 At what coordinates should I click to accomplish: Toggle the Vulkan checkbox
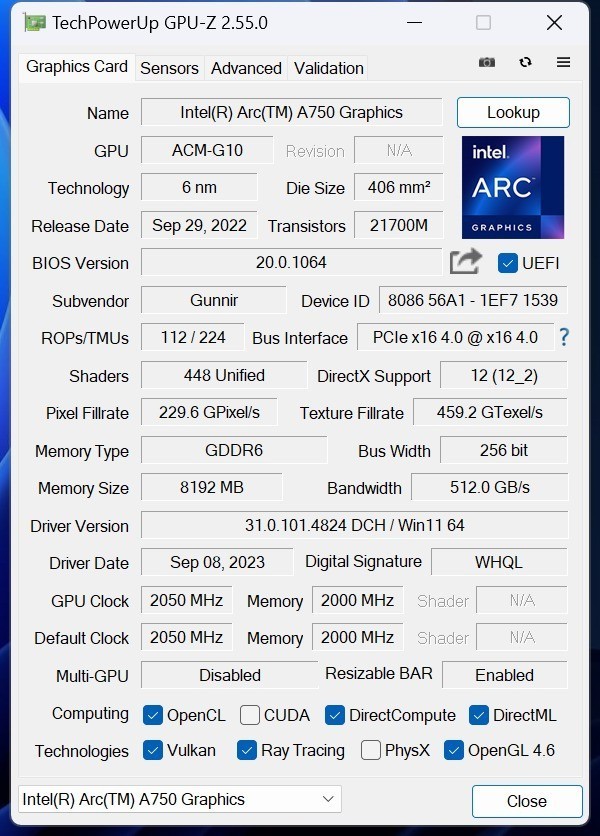tap(153, 750)
